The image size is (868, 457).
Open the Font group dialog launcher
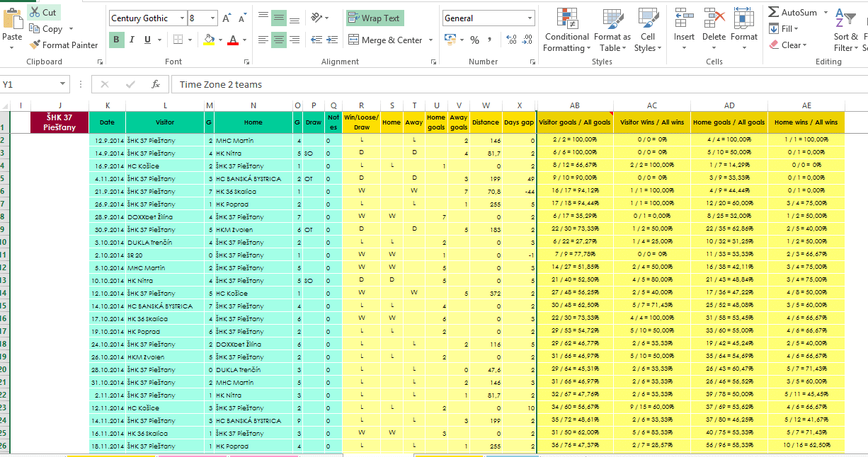(246, 62)
